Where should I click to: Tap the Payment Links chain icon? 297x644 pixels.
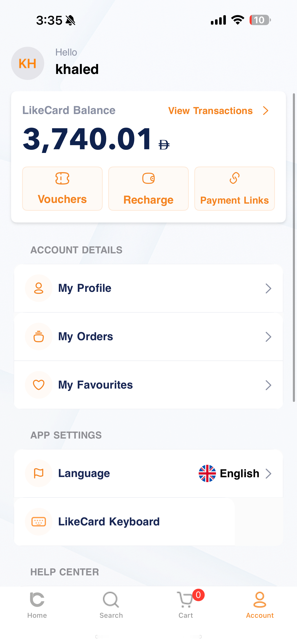pos(234,179)
